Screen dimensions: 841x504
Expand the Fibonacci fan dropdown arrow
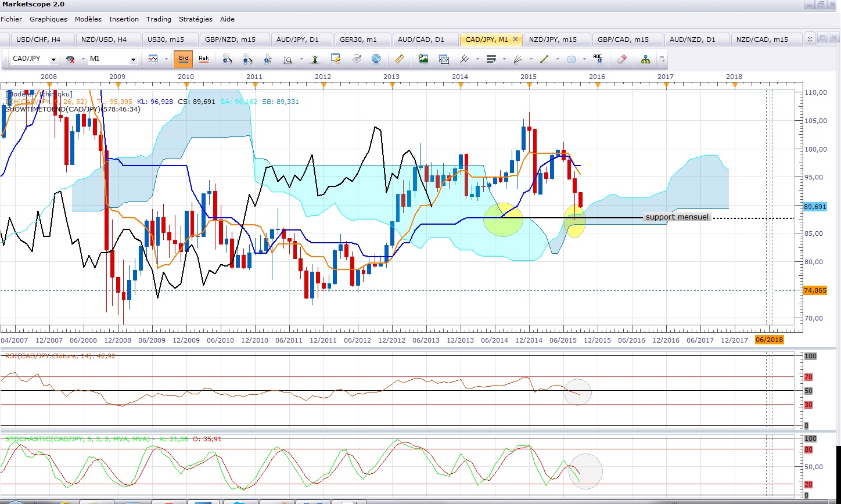[x=531, y=59]
